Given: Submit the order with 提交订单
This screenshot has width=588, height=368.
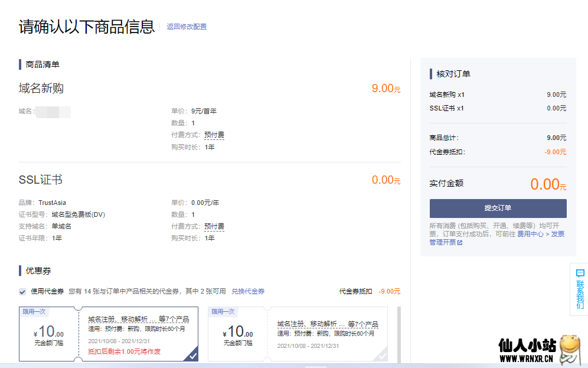Looking at the screenshot, I should (x=498, y=209).
